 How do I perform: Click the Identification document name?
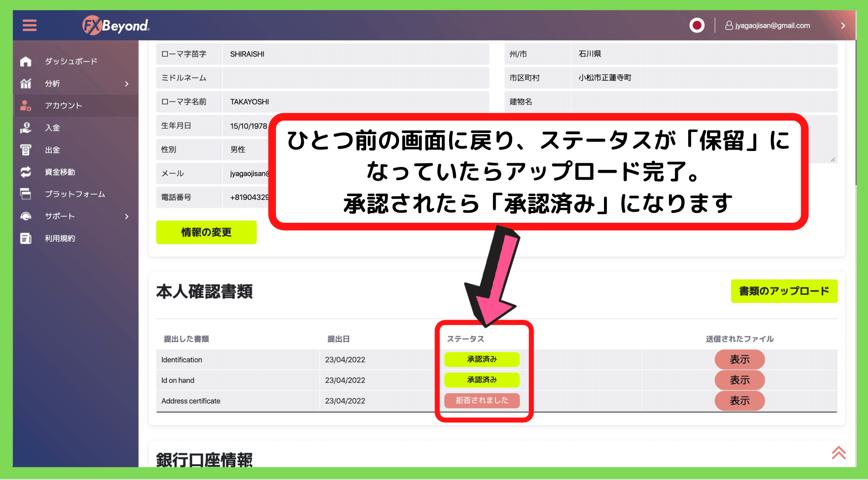(x=181, y=360)
